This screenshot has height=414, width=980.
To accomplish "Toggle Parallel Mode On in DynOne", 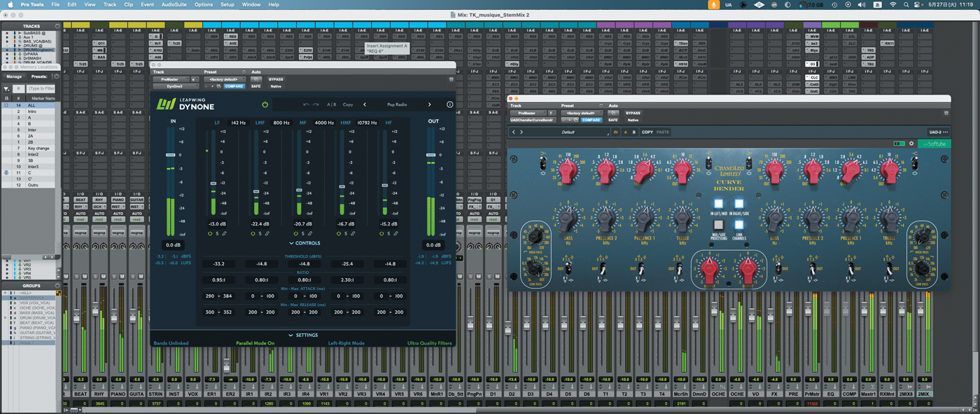I will 255,343.
